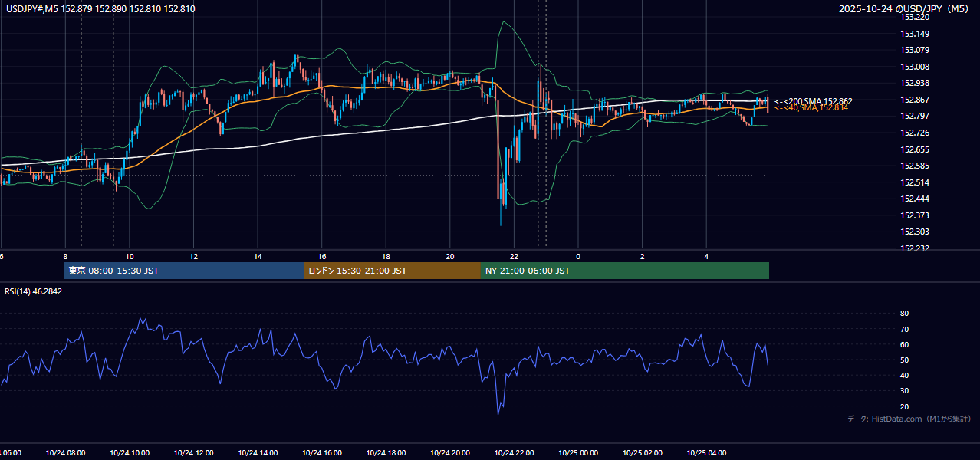Select the 東京 08:00-15:30 JST session bar
Screen dimensions: 980x460
(184, 271)
